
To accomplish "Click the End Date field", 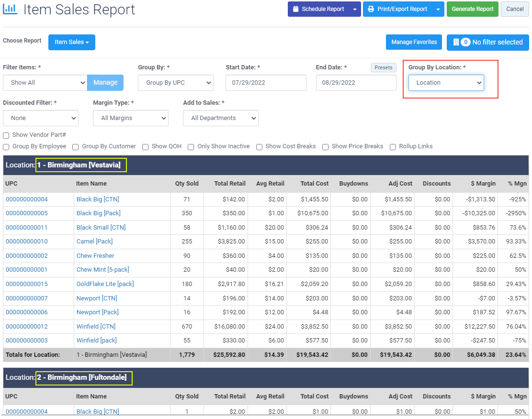I will pyautogui.click(x=356, y=83).
